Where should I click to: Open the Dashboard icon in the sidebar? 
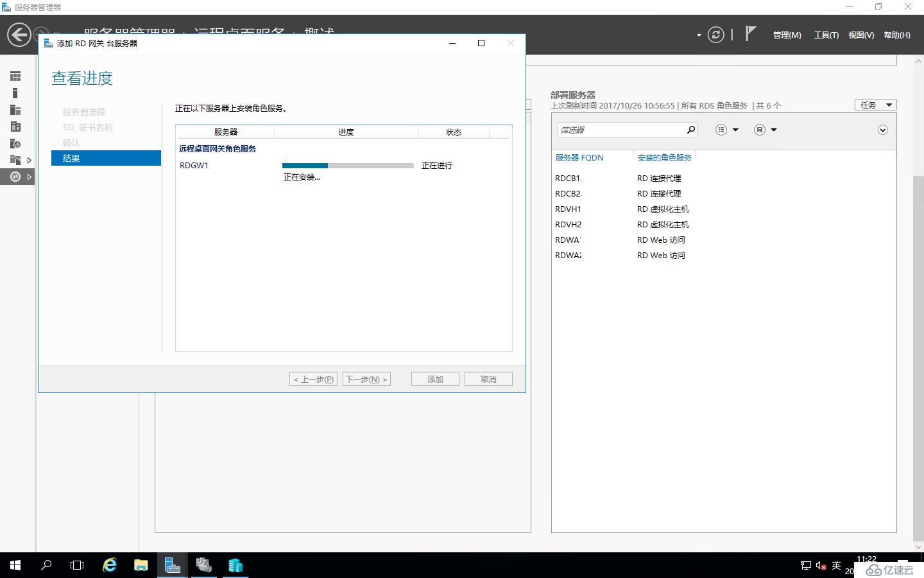(15, 76)
